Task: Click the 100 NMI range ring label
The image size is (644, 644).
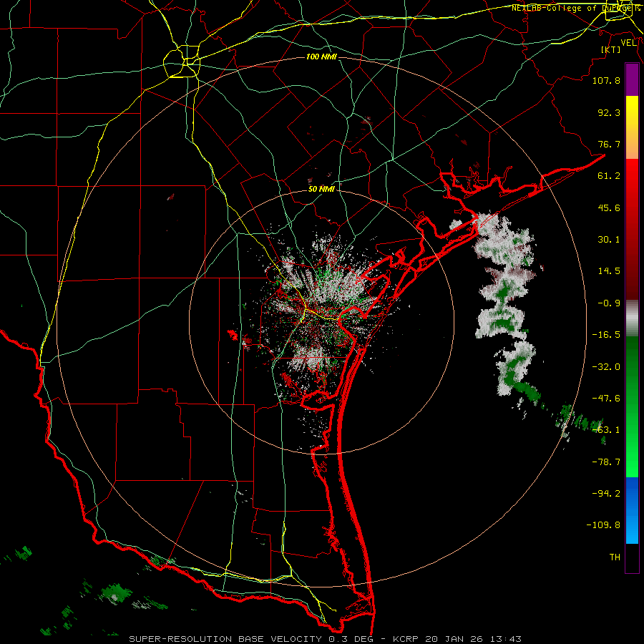Action: point(321,57)
